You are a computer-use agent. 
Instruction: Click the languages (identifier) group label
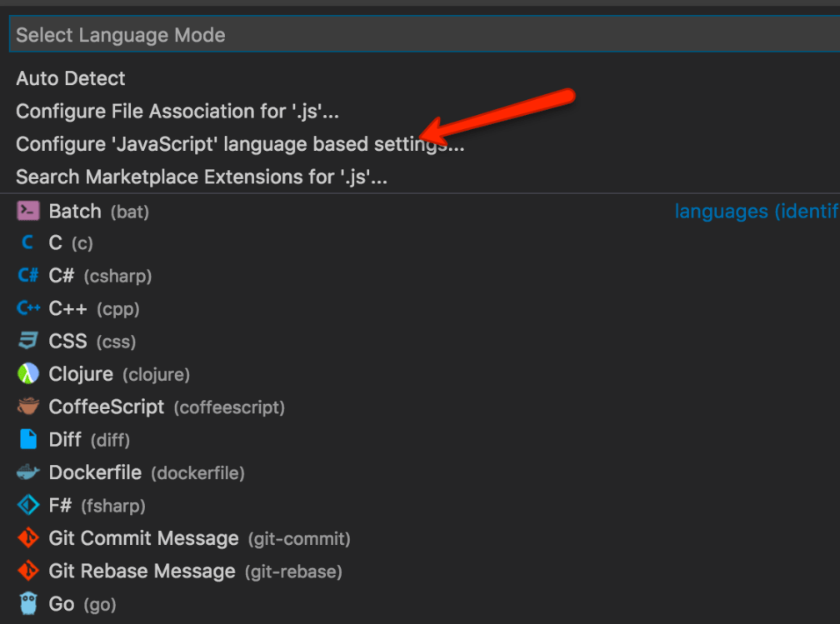tap(755, 212)
